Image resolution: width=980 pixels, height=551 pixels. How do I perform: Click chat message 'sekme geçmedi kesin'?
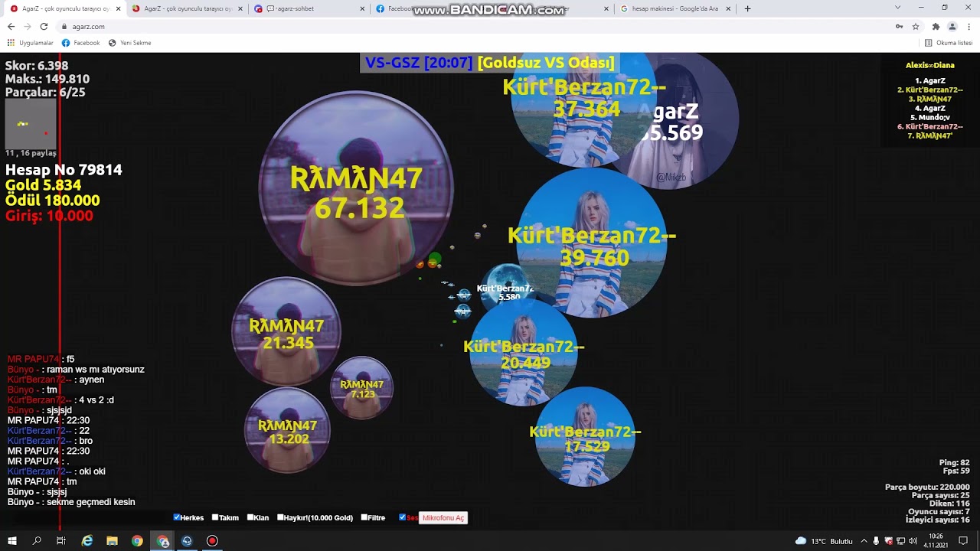(90, 502)
